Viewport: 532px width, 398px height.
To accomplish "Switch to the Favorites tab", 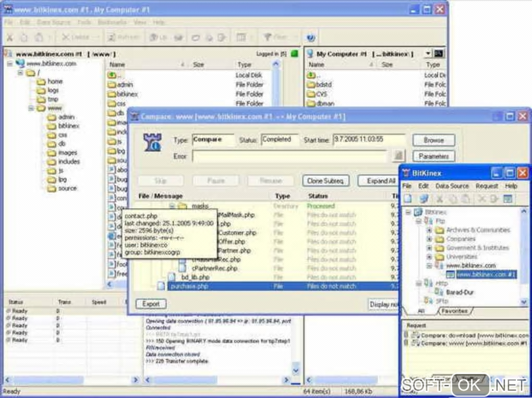I will (454, 311).
